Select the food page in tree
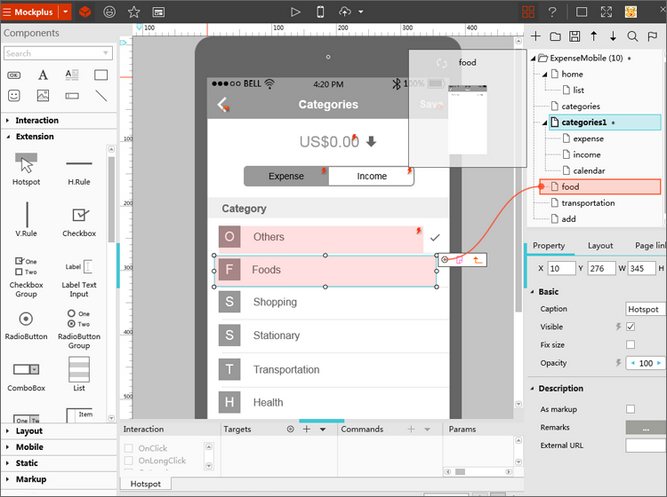This screenshot has width=667, height=497. click(x=600, y=187)
